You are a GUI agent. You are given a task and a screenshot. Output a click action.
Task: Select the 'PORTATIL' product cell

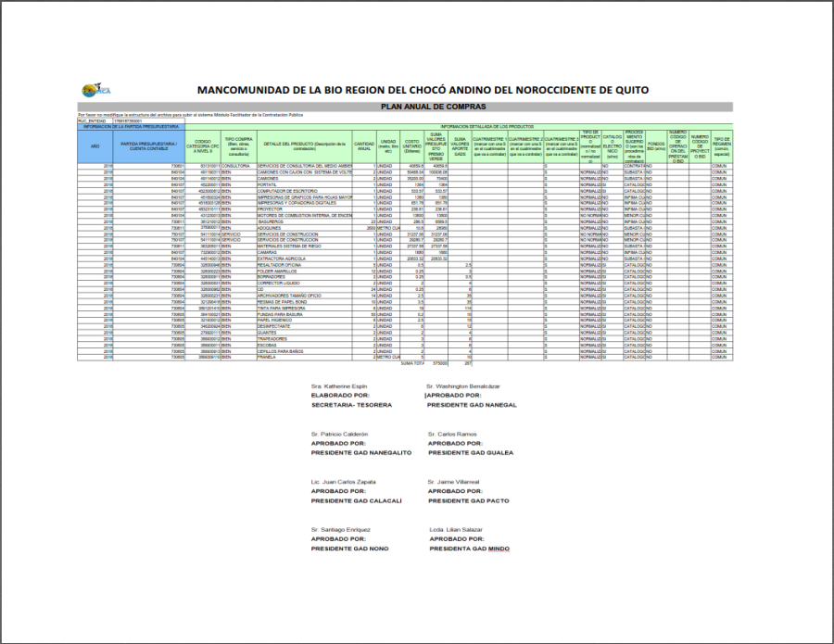tap(305, 185)
